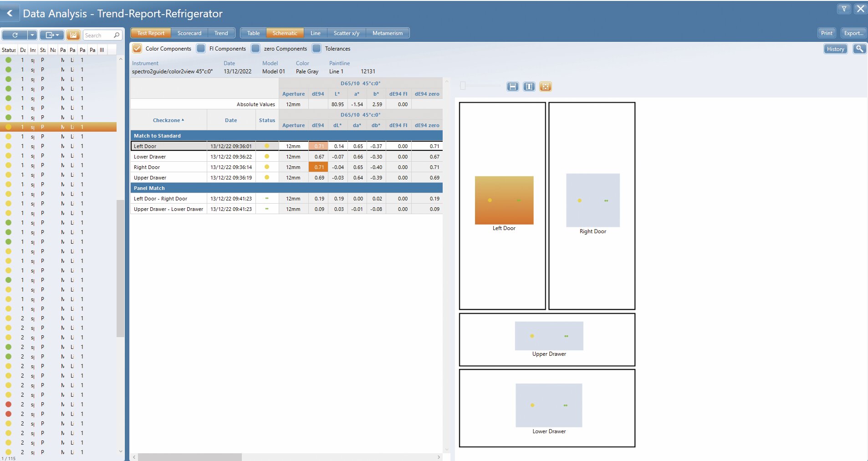
Task: Click the Status column header in list
Action: (x=9, y=50)
